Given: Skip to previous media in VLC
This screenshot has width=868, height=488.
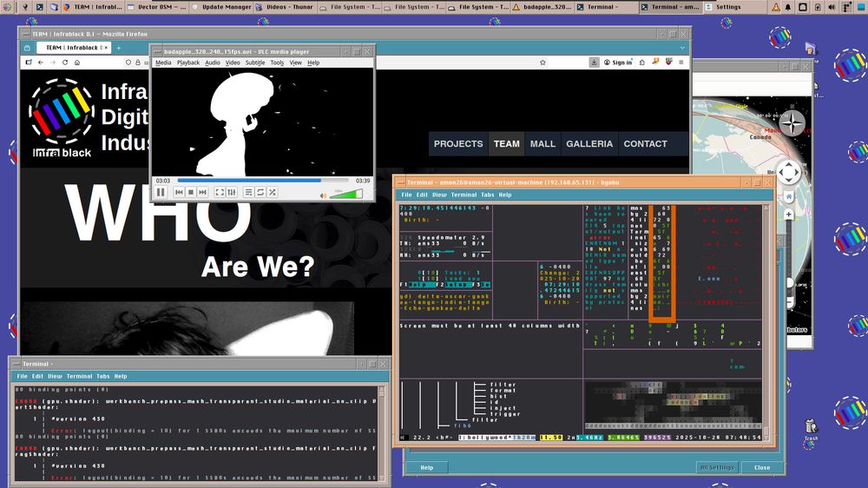Looking at the screenshot, I should (x=179, y=192).
